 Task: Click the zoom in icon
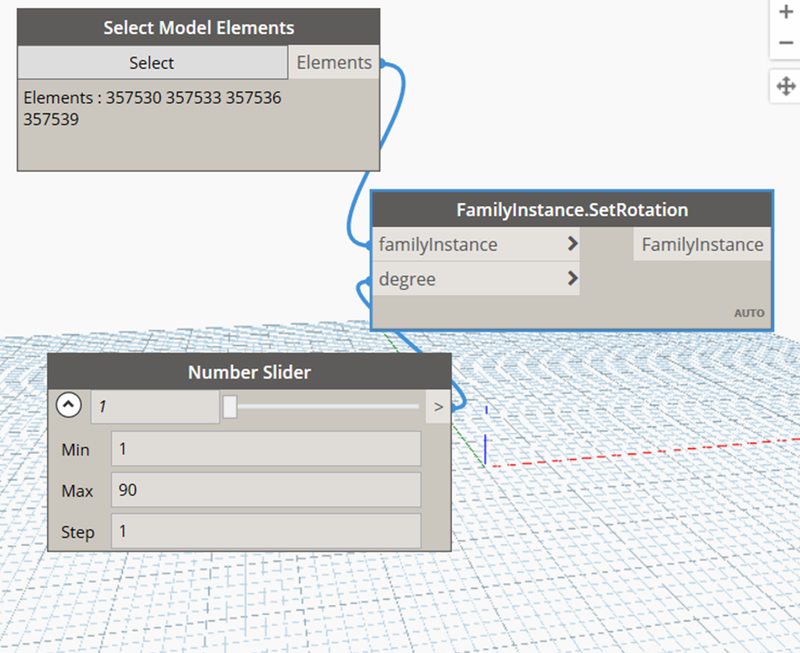pyautogui.click(x=786, y=12)
